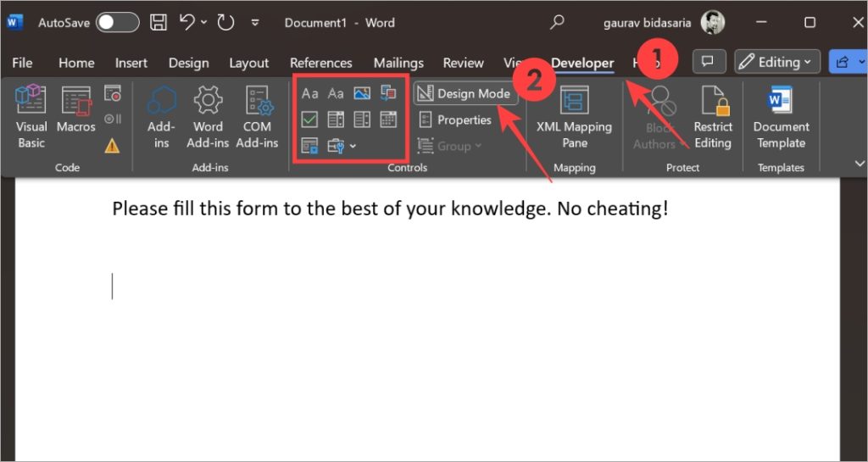Click the gaurav bidasaria account name

pos(648,23)
